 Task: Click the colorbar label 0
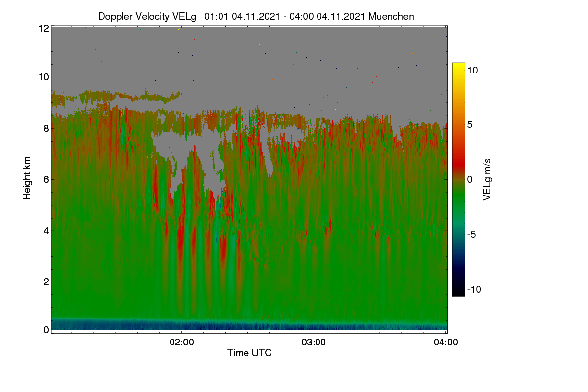(470, 179)
